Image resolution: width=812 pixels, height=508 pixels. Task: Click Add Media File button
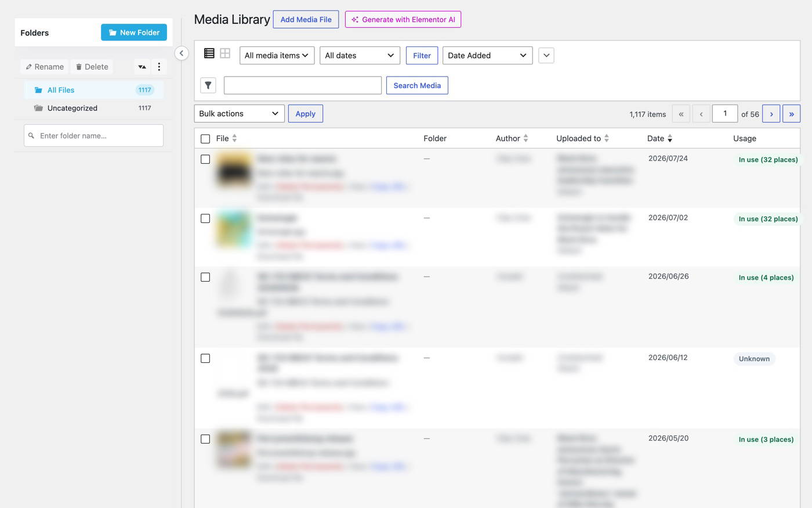click(306, 19)
